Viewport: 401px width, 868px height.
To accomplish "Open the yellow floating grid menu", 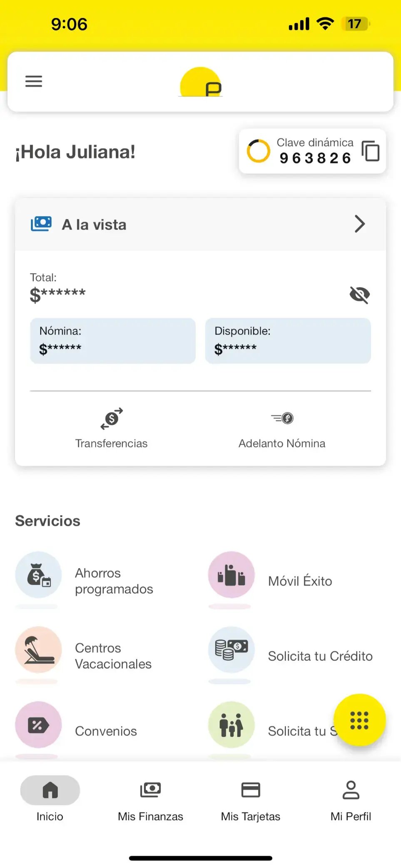I will click(x=359, y=720).
